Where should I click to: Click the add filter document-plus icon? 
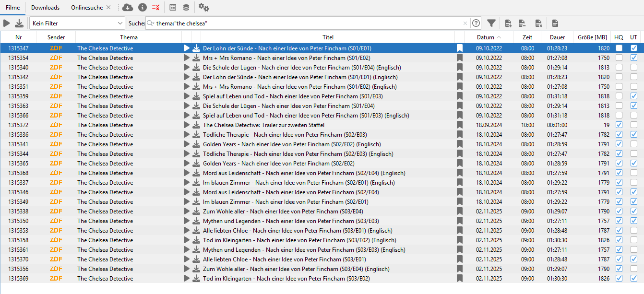coord(509,23)
